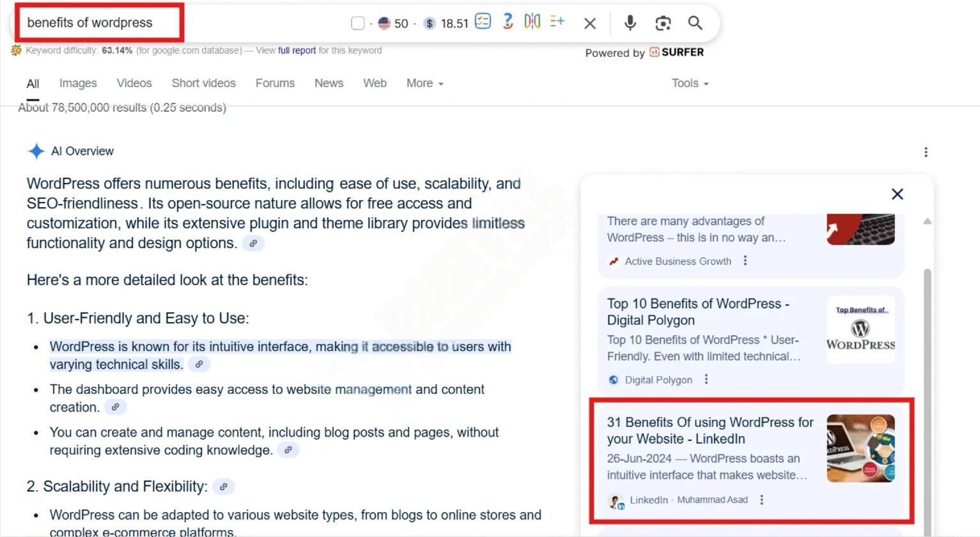Screen dimensions: 980x537
Task: Open the checklist extension icon
Action: tap(483, 22)
